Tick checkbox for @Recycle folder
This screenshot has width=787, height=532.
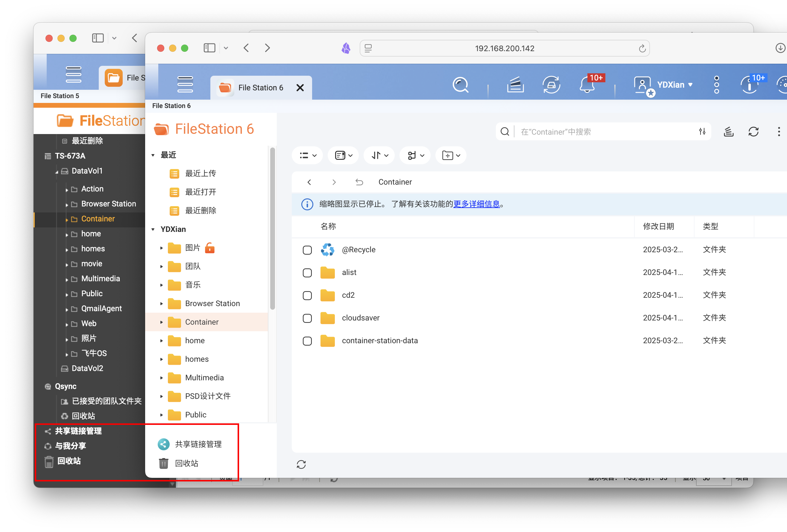(x=307, y=250)
